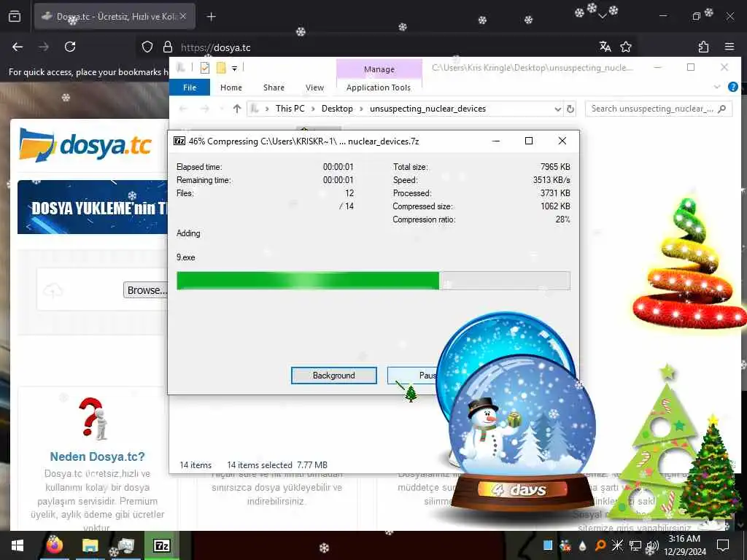Image resolution: width=747 pixels, height=560 pixels.
Task: Click the Background button in 7-Zip
Action: 333,376
